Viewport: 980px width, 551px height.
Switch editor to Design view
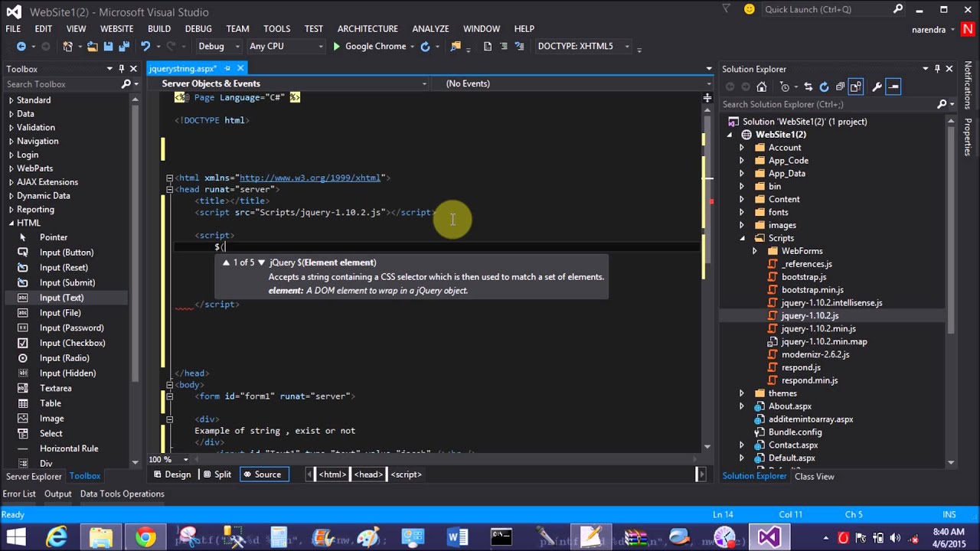[172, 474]
